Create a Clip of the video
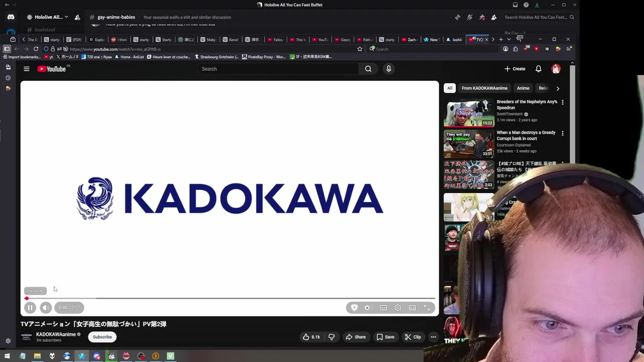Image resolution: width=644 pixels, height=362 pixels. point(413,337)
